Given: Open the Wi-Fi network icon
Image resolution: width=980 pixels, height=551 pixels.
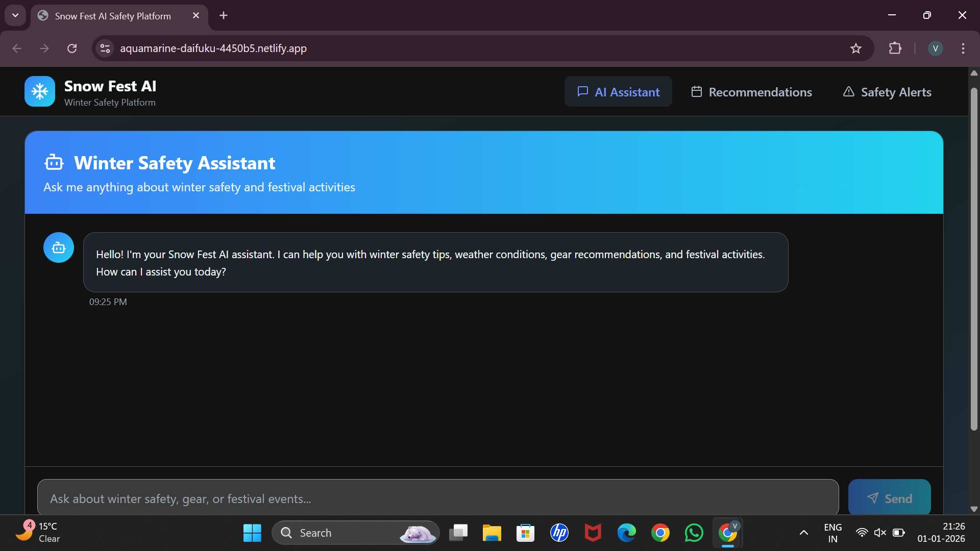Looking at the screenshot, I should 862,533.
